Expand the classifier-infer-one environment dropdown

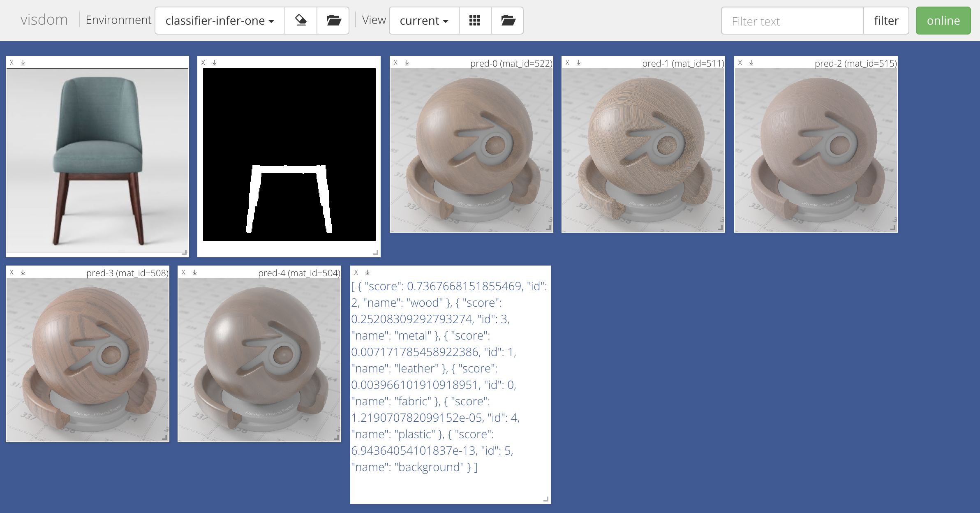pos(220,21)
